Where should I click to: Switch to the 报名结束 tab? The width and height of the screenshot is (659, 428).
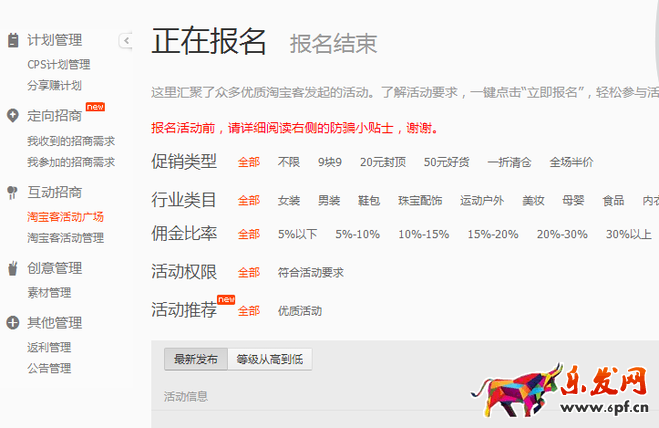(333, 44)
